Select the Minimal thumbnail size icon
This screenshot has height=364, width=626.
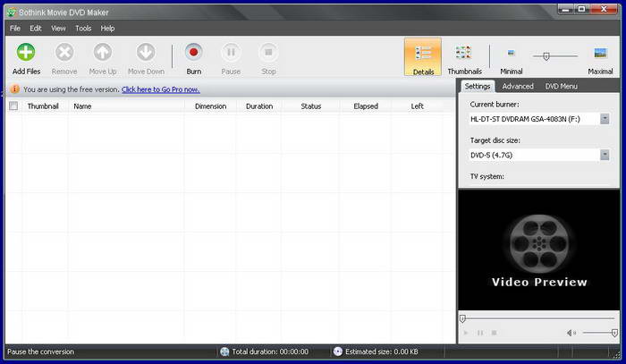[x=512, y=53]
